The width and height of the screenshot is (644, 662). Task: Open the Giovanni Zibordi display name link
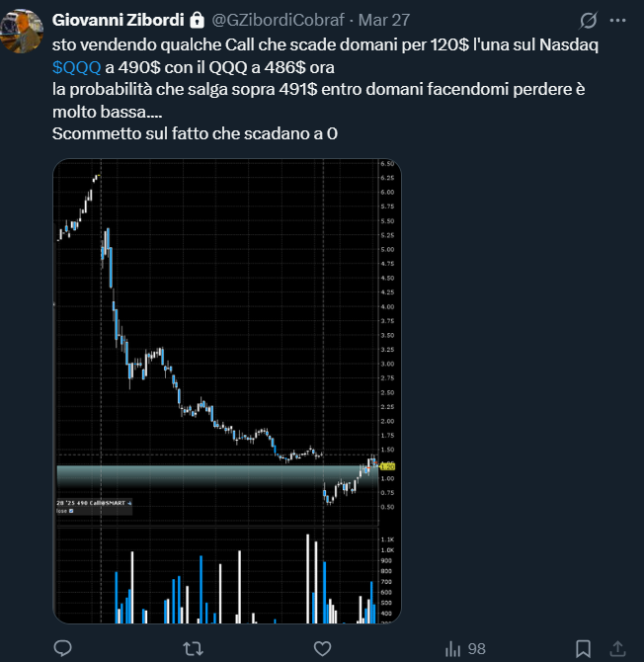[119, 19]
